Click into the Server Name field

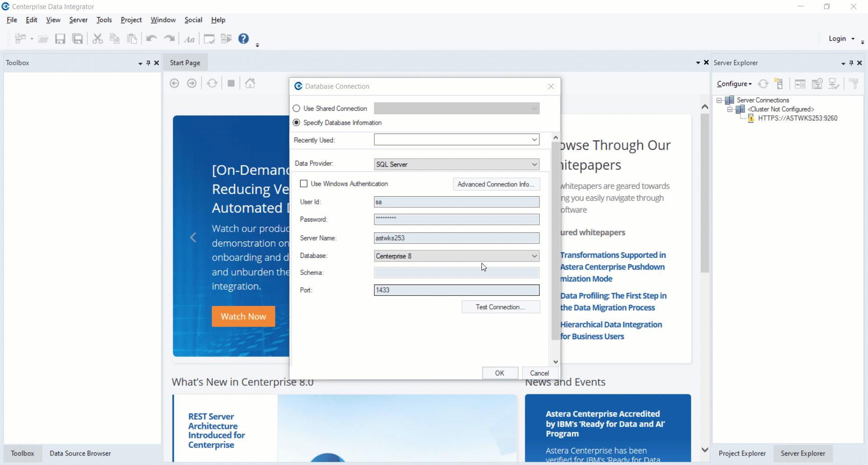pyautogui.click(x=457, y=238)
